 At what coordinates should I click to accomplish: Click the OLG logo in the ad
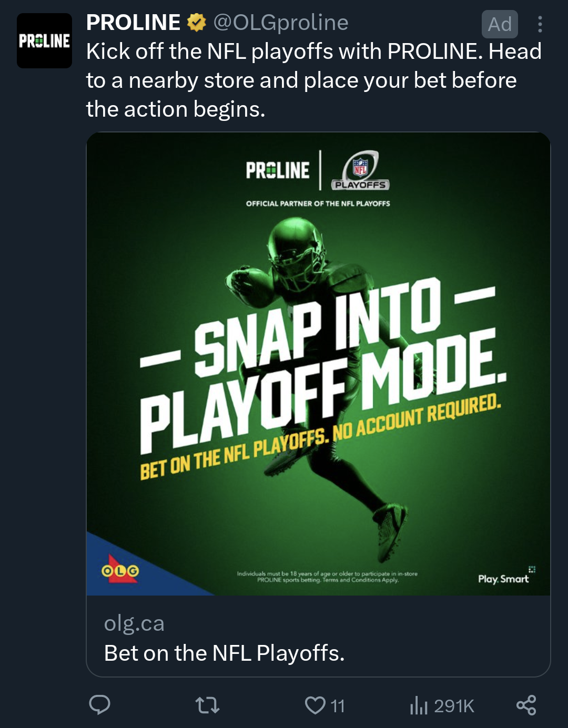(x=120, y=570)
